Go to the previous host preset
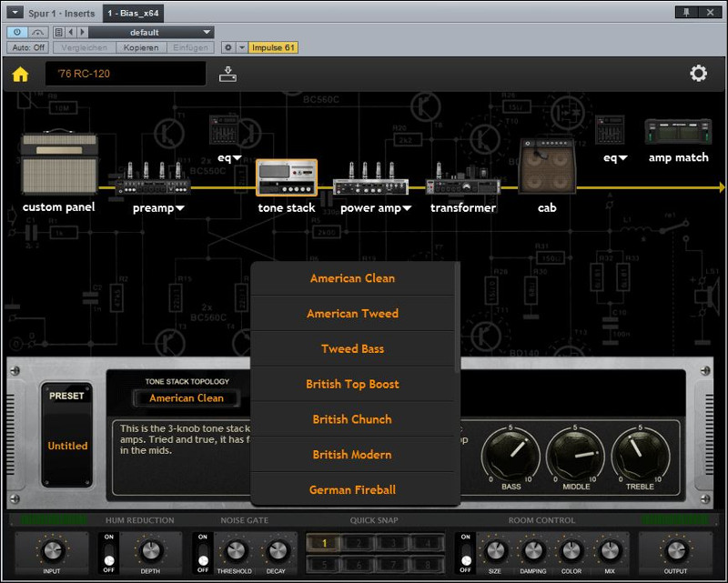 click(x=71, y=33)
